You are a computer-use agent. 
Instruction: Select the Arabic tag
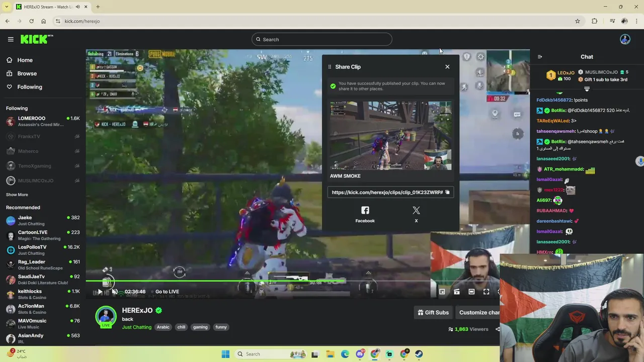[163, 327]
